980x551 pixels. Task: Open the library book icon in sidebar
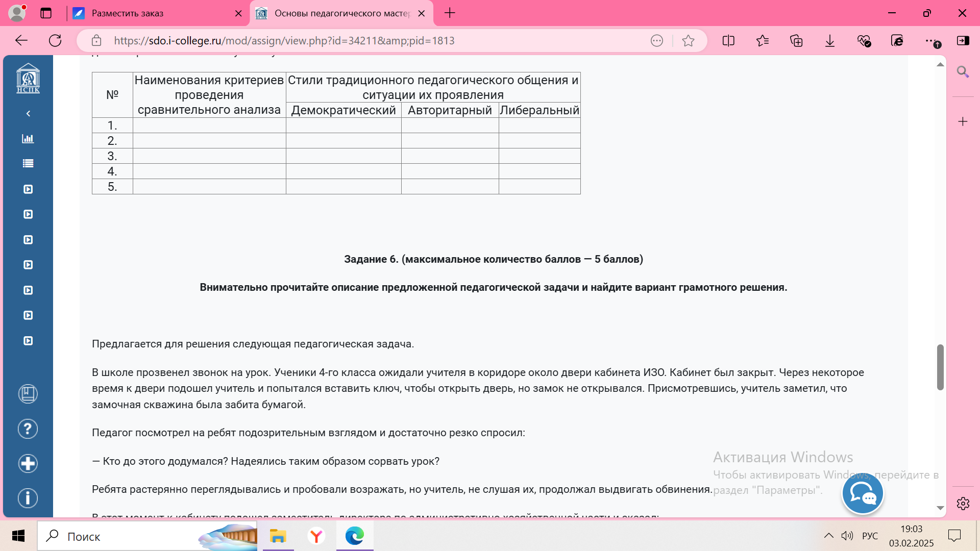click(28, 394)
